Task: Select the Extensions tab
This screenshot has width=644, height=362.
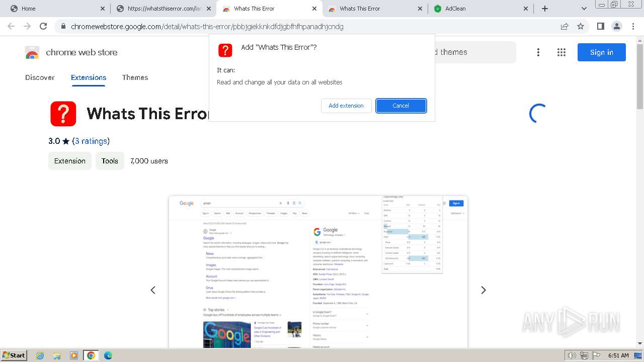Action: 89,77
